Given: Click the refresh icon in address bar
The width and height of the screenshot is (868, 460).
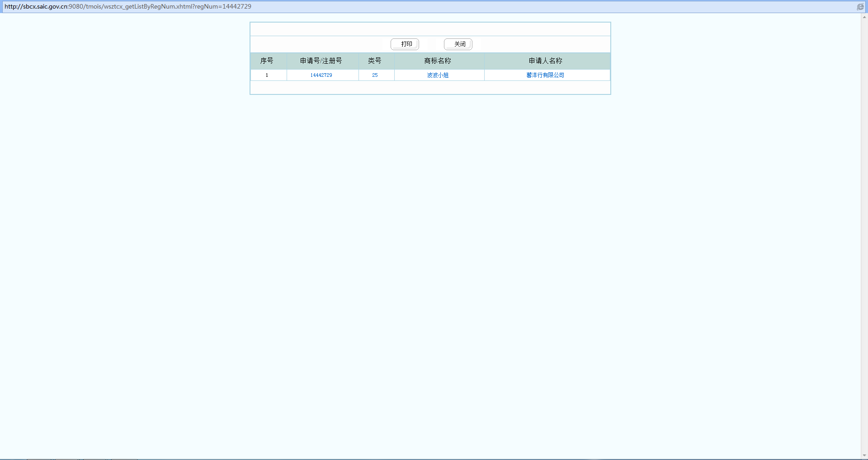Looking at the screenshot, I should (860, 7).
